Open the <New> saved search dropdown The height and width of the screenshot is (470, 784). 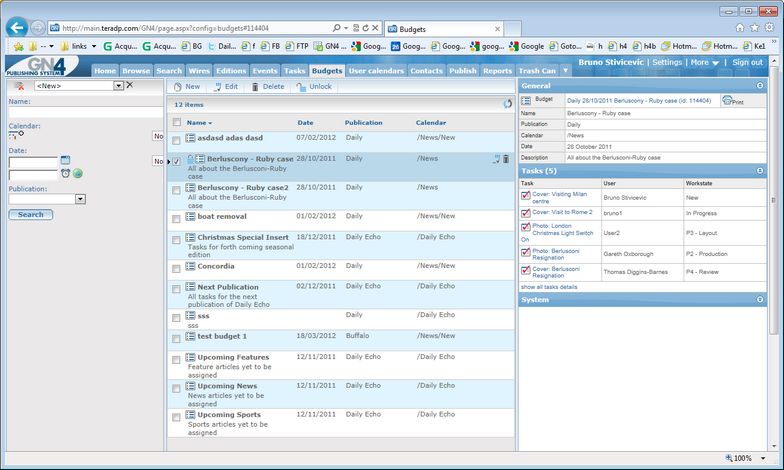click(x=118, y=86)
